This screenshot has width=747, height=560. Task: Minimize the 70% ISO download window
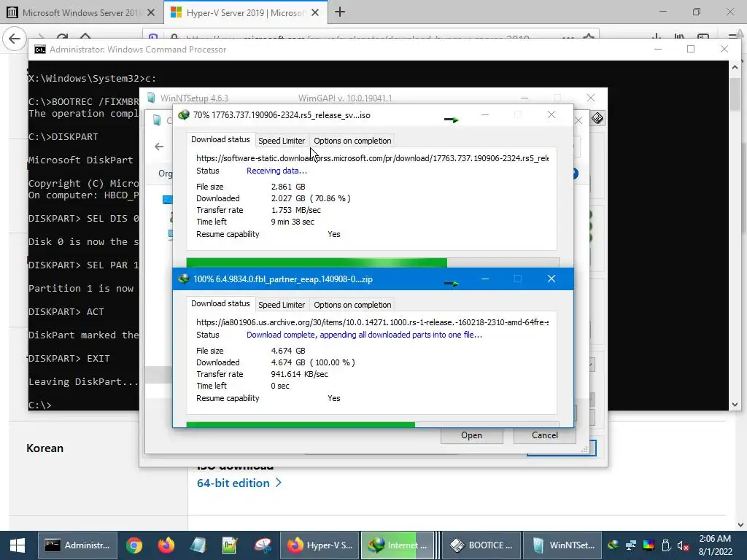click(x=485, y=114)
